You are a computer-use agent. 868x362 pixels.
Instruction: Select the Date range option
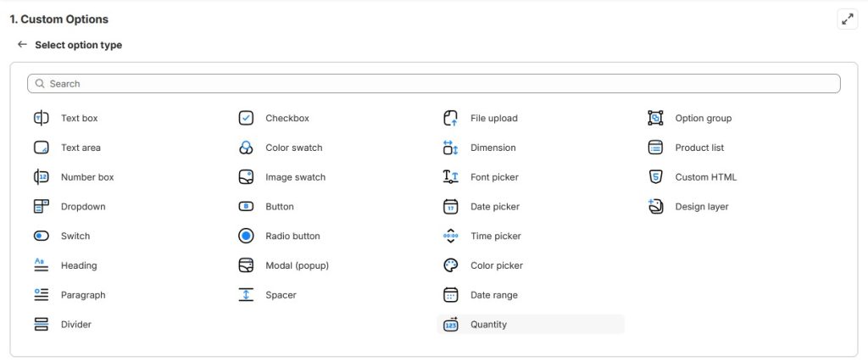point(493,295)
